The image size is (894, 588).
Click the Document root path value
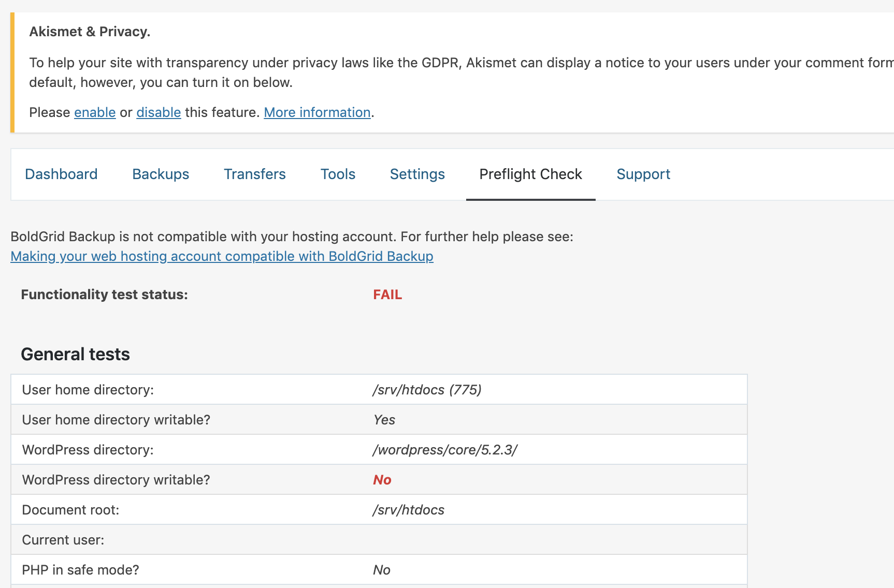[x=408, y=510]
